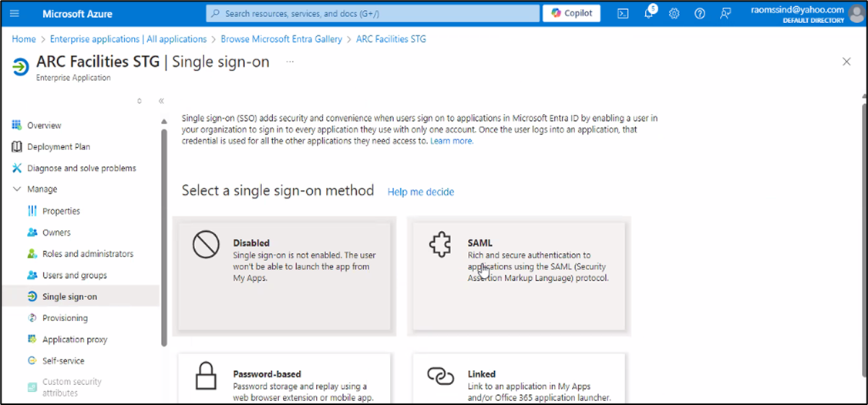The image size is (868, 405).
Task: Click the Roles and administrators icon
Action: (x=32, y=253)
